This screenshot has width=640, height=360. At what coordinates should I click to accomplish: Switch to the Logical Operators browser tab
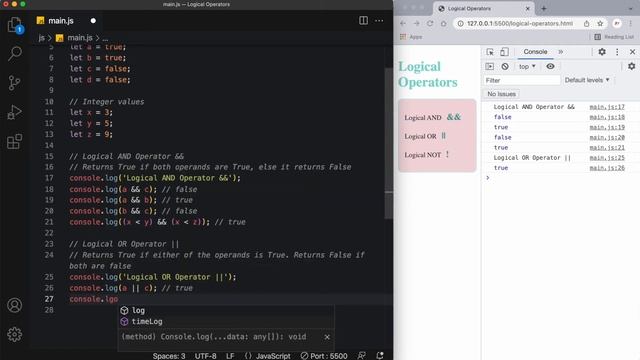point(484,9)
